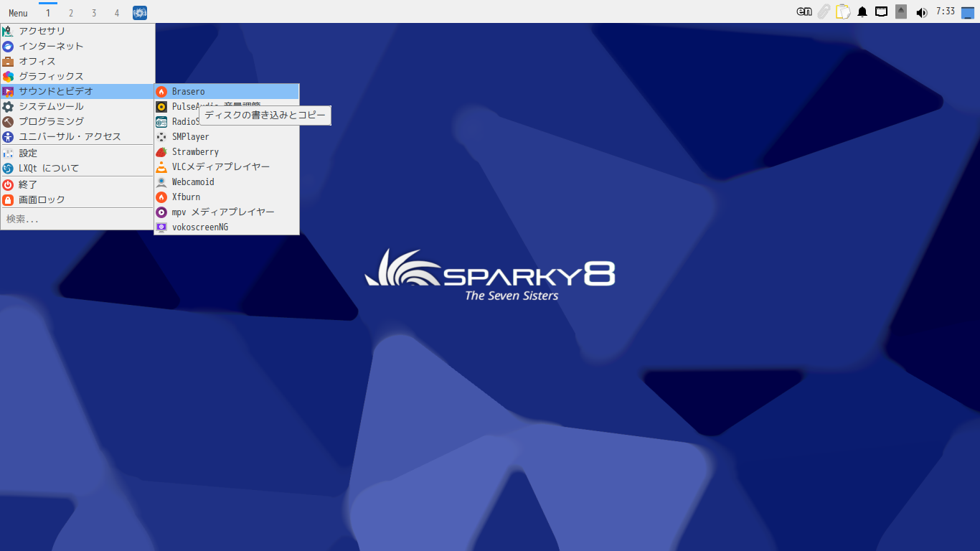Click the 7:33 clock on the panel
Screen dimensions: 980x551
coord(946,11)
